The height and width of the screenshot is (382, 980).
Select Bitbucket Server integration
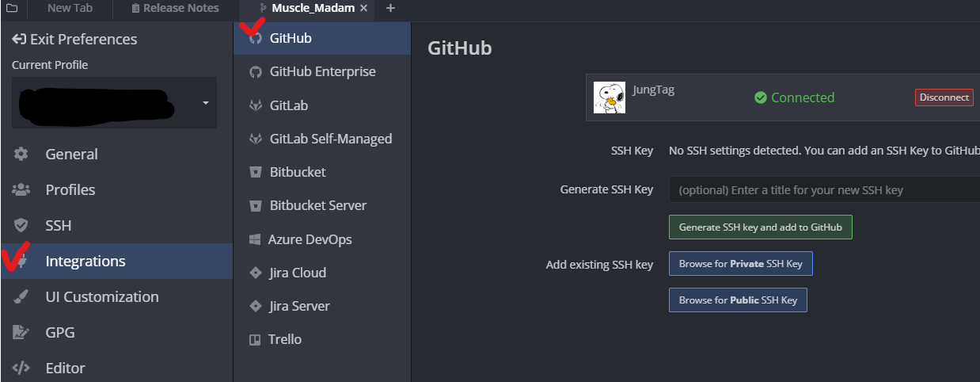click(x=322, y=205)
